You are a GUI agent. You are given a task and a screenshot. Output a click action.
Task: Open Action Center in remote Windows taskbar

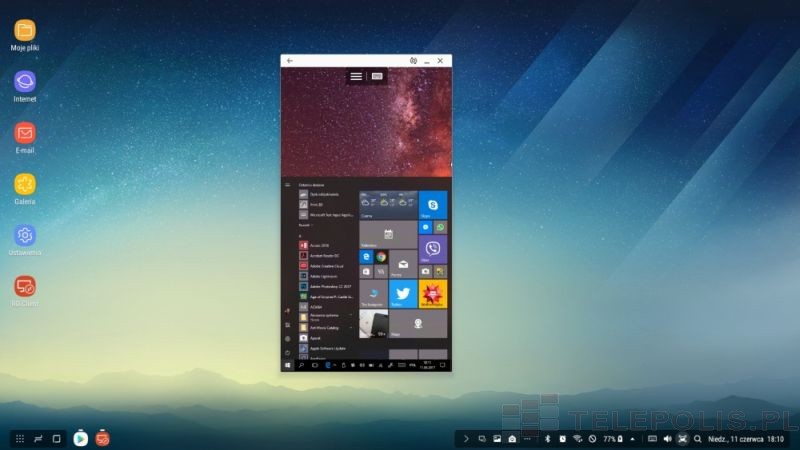pyautogui.click(x=442, y=365)
